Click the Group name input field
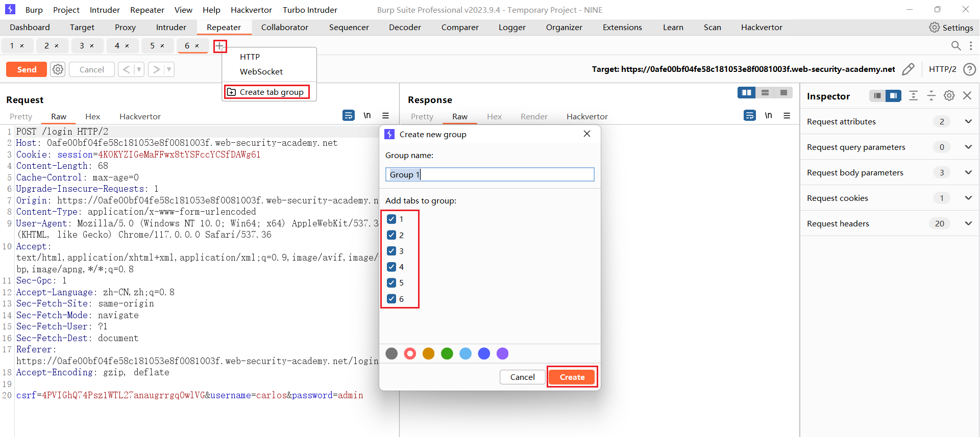The width and height of the screenshot is (980, 437). [x=490, y=174]
